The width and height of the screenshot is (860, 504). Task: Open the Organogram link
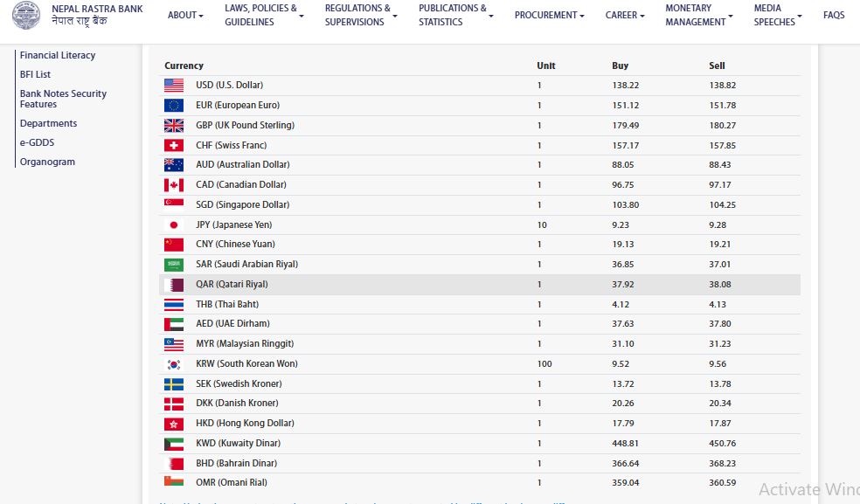[47, 162]
